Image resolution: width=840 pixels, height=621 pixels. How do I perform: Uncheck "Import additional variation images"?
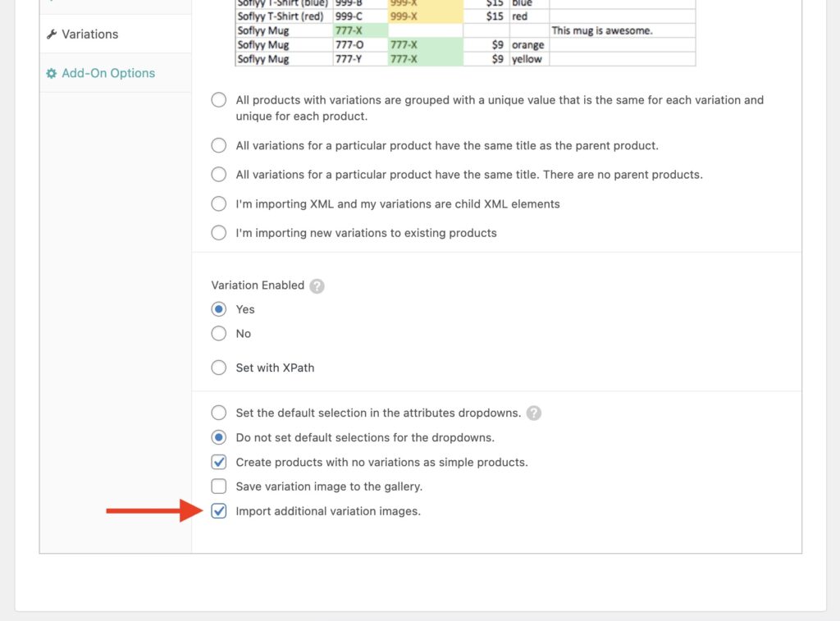[219, 511]
